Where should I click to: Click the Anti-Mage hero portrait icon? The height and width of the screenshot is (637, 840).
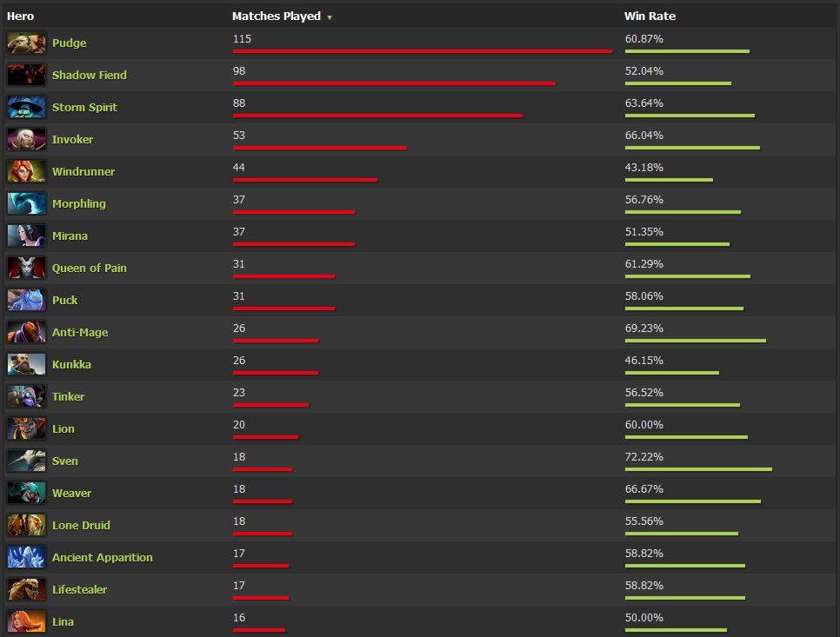pyautogui.click(x=26, y=332)
